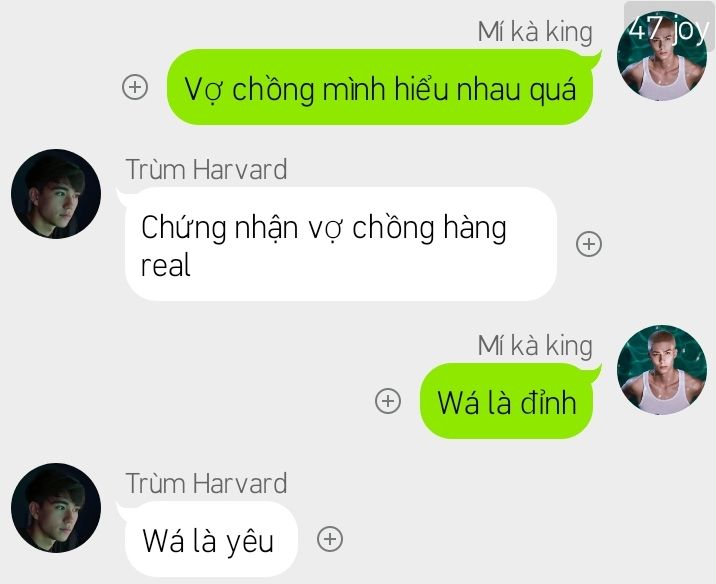Open Mí kà king's avatar beside first green message
This screenshot has width=716, height=584.
[662, 56]
